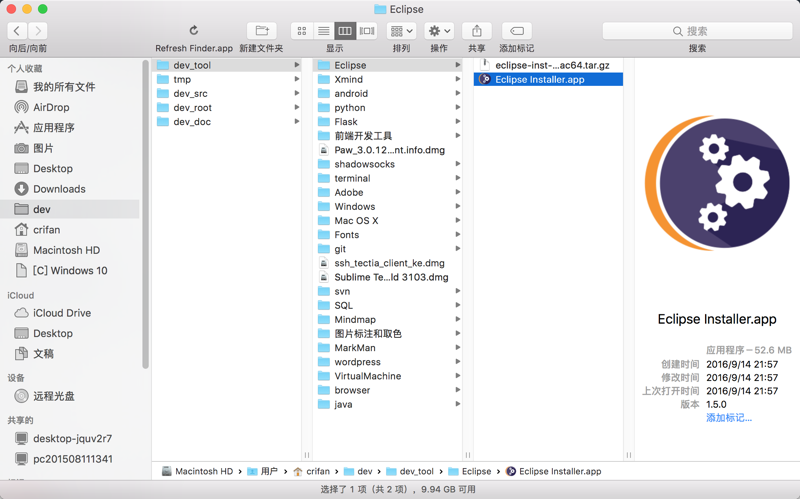Image resolution: width=800 pixels, height=499 pixels.
Task: Click the Eclipse Installer preview icon
Action: [x=717, y=183]
